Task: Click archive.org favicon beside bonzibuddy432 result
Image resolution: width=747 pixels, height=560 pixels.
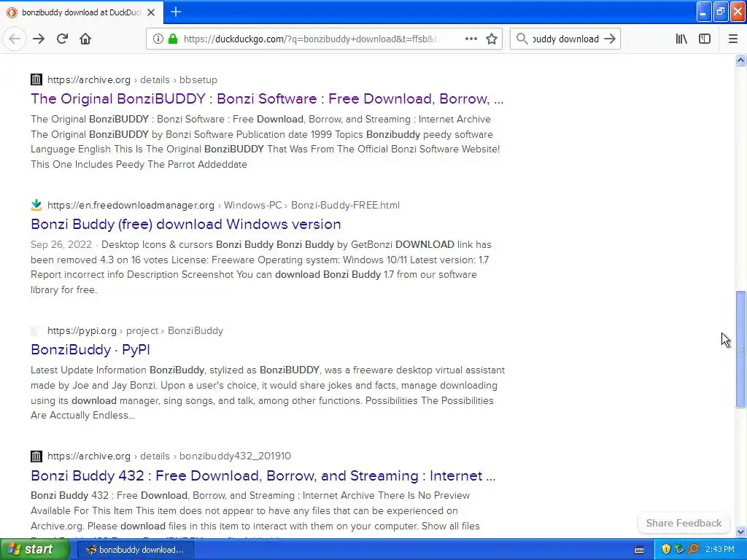Action: click(36, 456)
